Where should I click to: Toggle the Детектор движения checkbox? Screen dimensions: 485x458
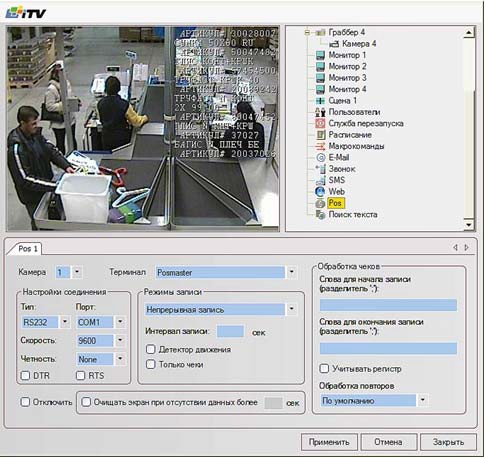pos(151,349)
